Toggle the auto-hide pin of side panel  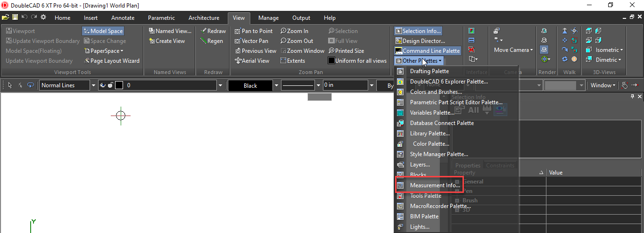click(x=633, y=96)
